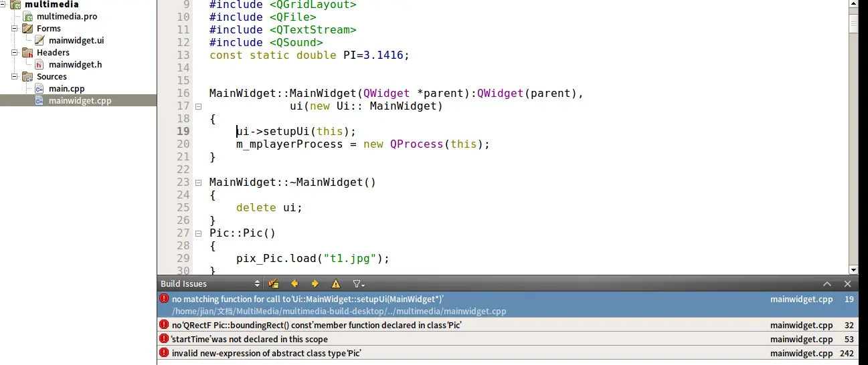Select the Forms folder label
Screen dimensions: 868x365
tap(49, 28)
